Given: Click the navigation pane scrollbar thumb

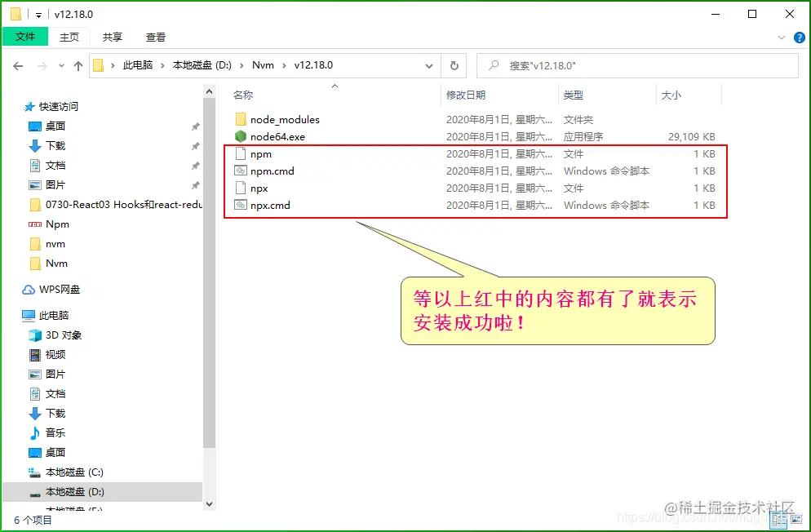Looking at the screenshot, I should tap(209, 273).
